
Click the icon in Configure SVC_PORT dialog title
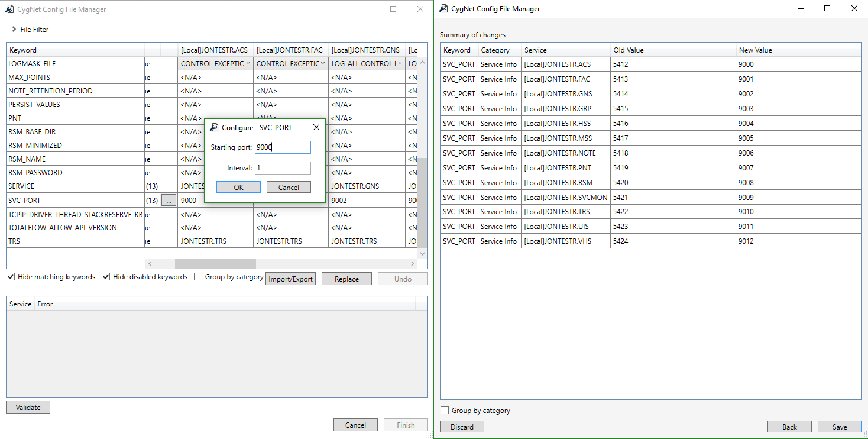214,127
